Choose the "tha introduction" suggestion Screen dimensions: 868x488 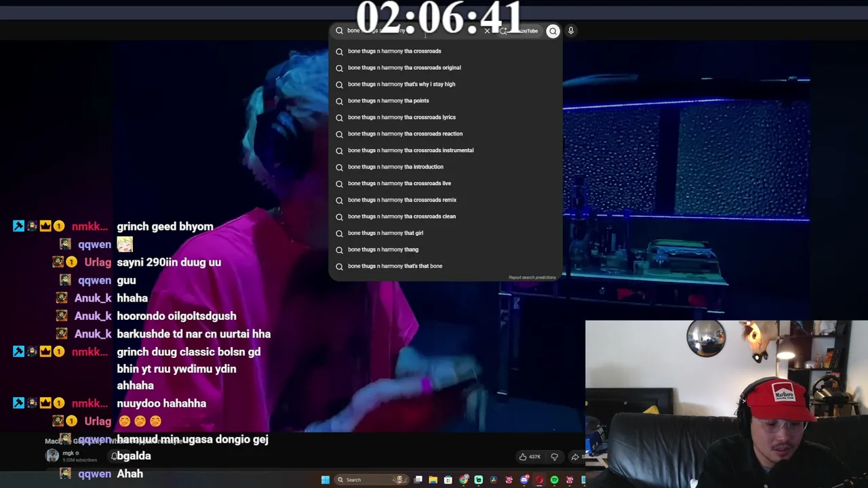point(446,167)
